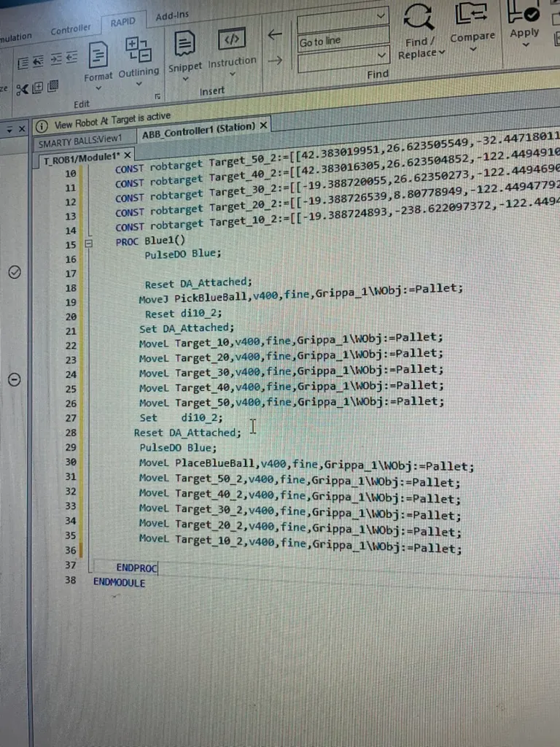
Task: Click the info icon beside View Robot At Target
Action: click(42, 126)
